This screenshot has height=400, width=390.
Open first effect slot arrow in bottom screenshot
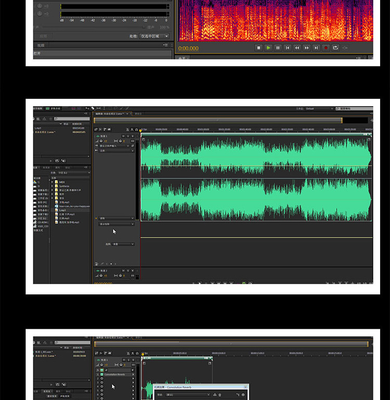(133, 370)
